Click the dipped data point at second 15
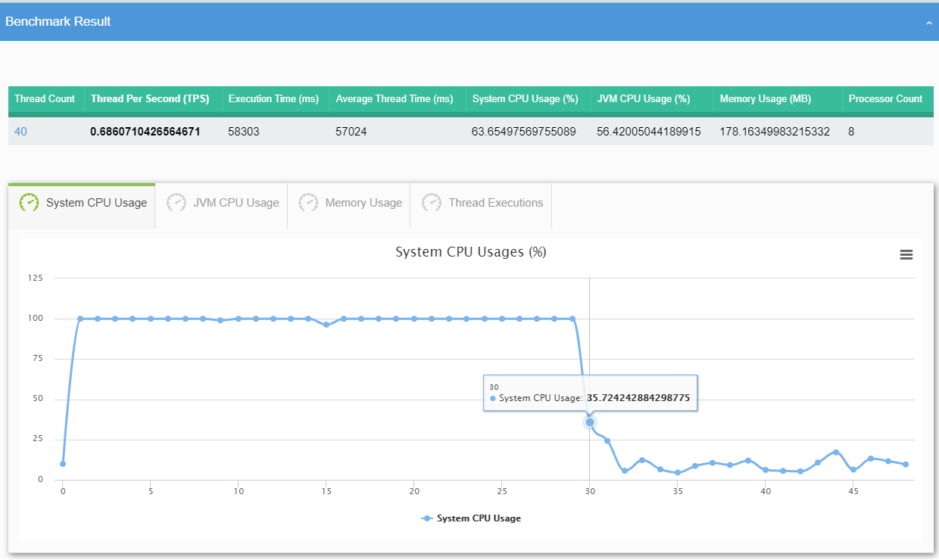Viewport: 939px width, 560px height. [326, 325]
